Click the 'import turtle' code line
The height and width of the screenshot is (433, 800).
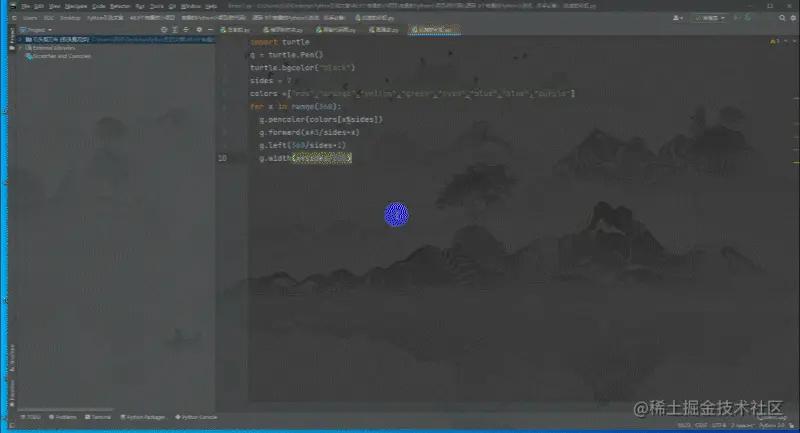click(280, 42)
